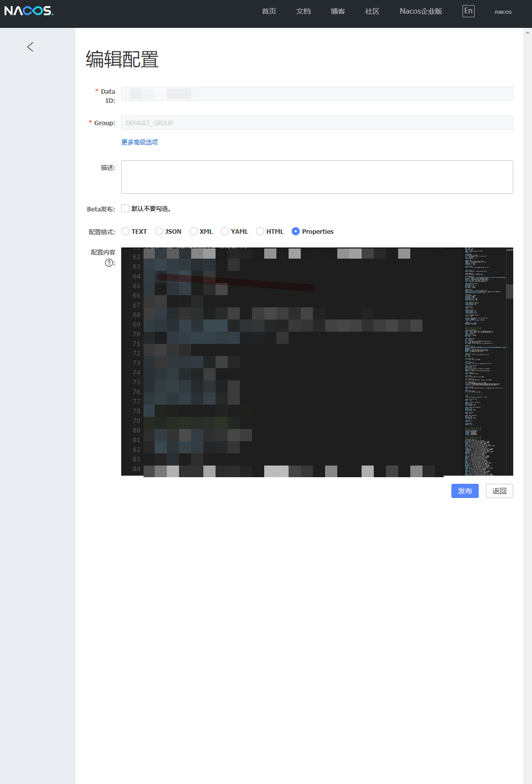The width and height of the screenshot is (532, 784).
Task: Click the 默认不要勾选 label text
Action: pos(151,209)
